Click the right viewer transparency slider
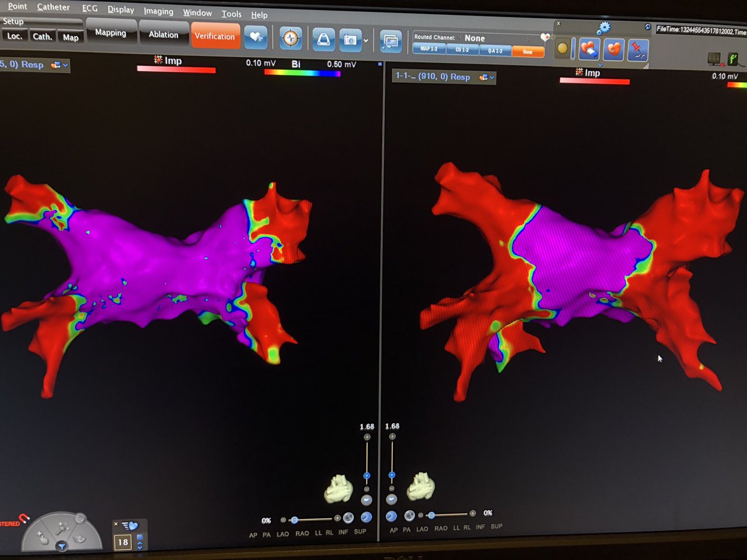The height and width of the screenshot is (560, 747). (446, 514)
